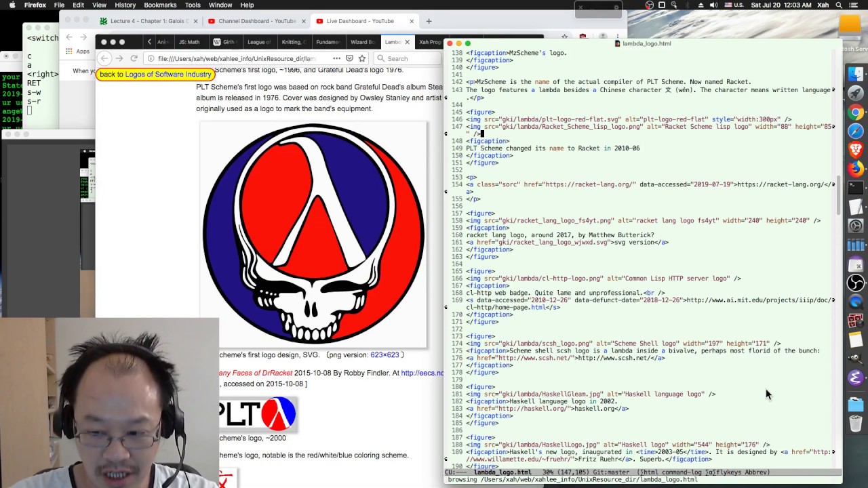
Task: Switch to the League of tab in Firefox
Action: (259, 42)
